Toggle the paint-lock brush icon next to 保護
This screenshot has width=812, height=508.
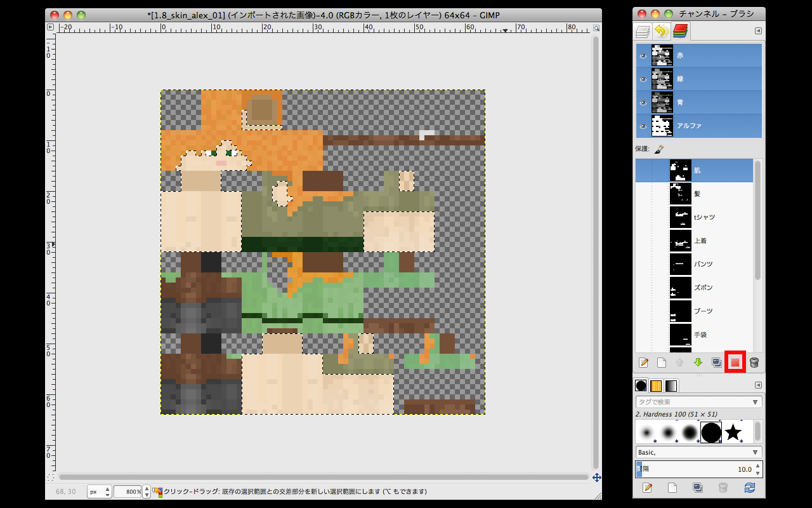659,149
